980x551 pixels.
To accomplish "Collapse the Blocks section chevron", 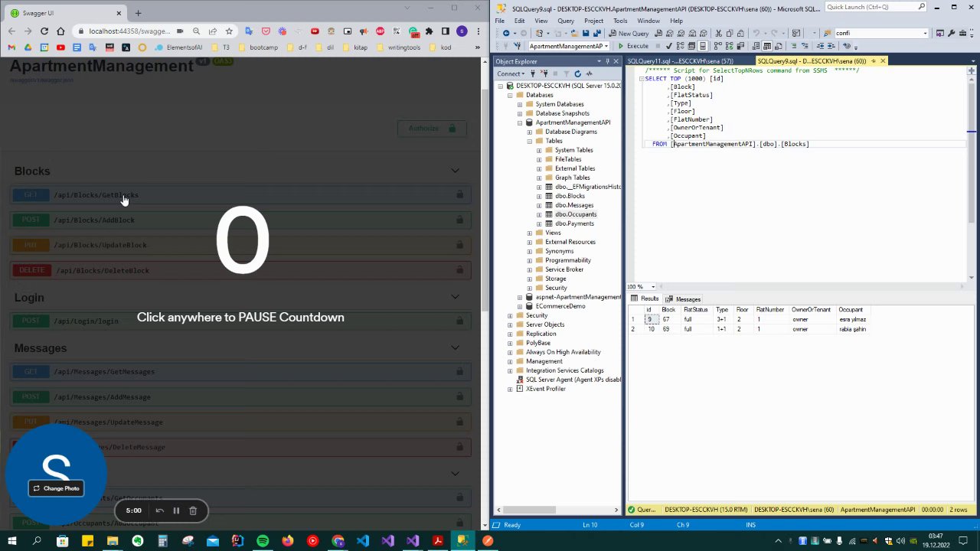I will coord(455,171).
